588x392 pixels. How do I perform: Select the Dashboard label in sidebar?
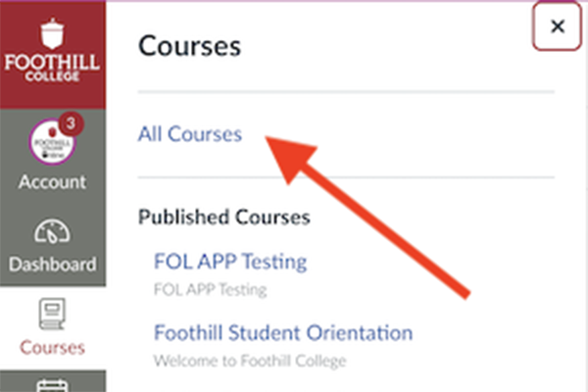coord(51,264)
